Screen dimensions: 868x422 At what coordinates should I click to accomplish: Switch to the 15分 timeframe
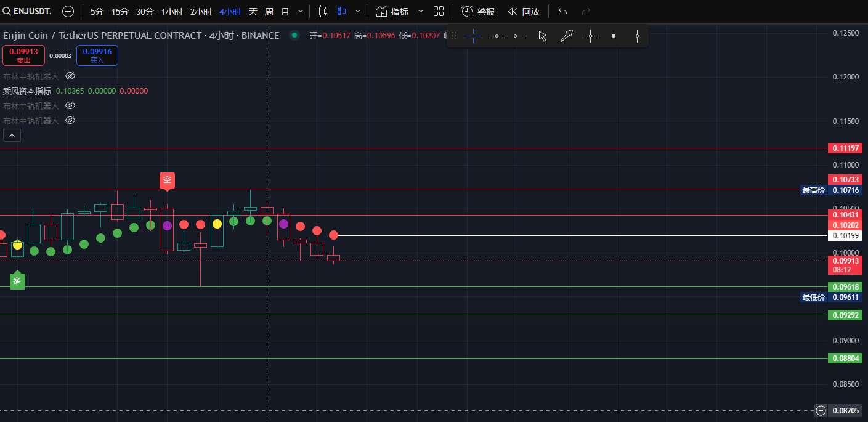tap(120, 11)
